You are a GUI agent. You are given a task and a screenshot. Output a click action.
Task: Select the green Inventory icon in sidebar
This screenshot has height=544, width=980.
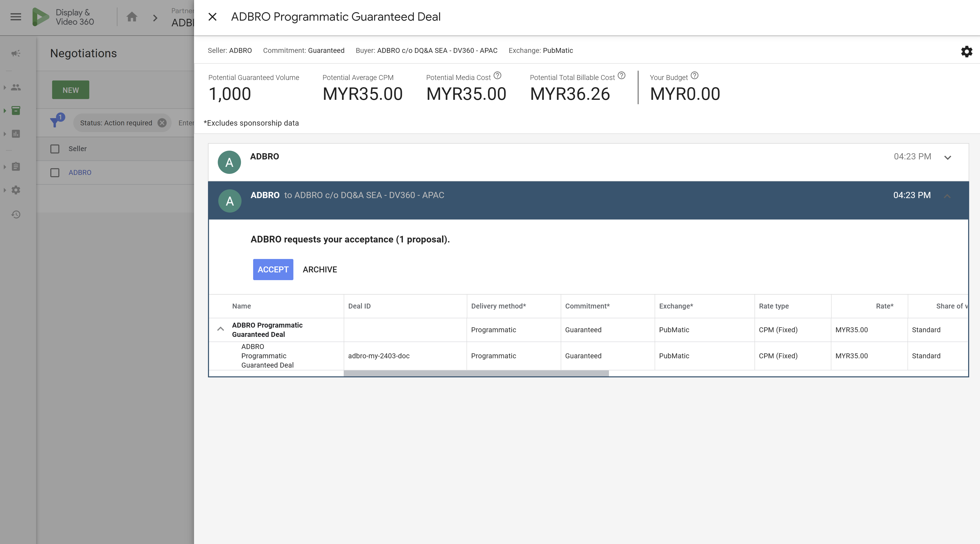(15, 111)
